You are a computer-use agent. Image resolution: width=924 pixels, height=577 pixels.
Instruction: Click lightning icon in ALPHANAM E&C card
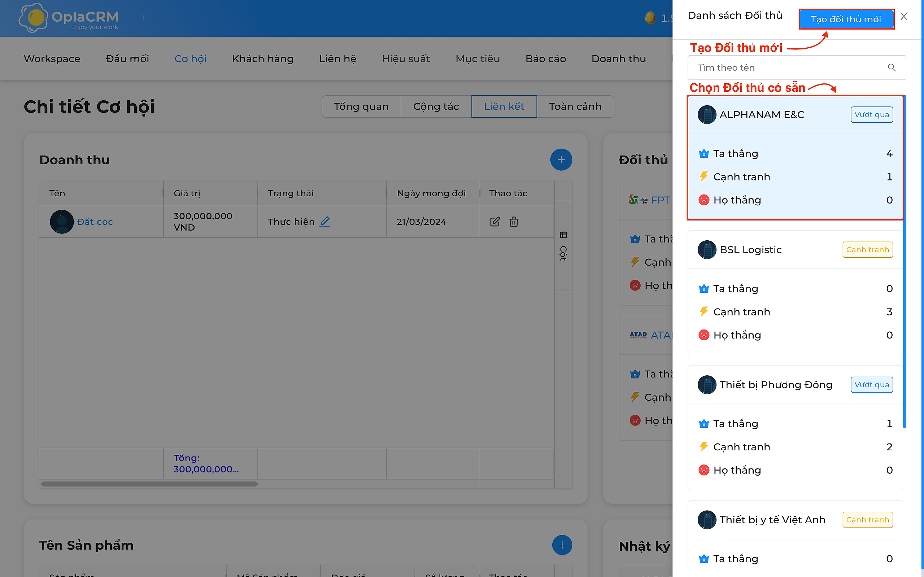click(x=704, y=177)
